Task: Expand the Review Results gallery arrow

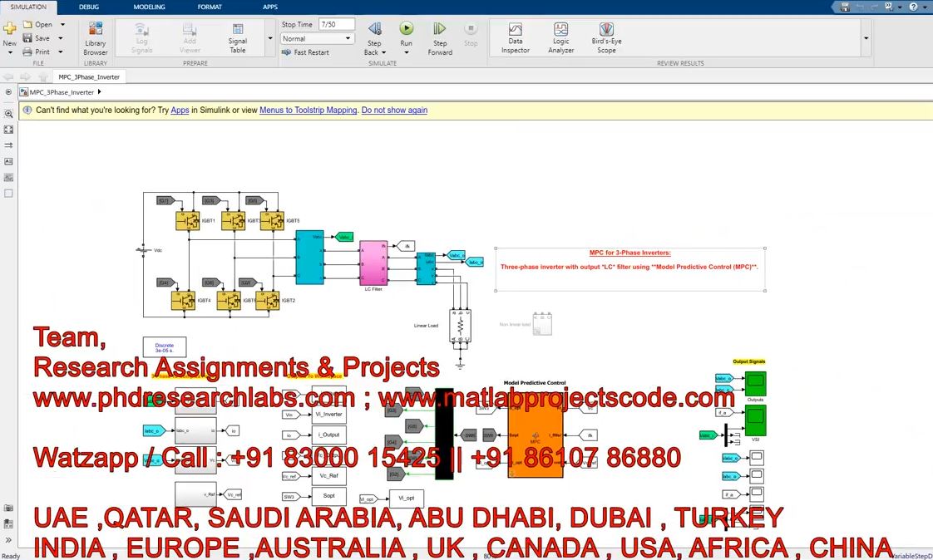Action: coord(866,38)
